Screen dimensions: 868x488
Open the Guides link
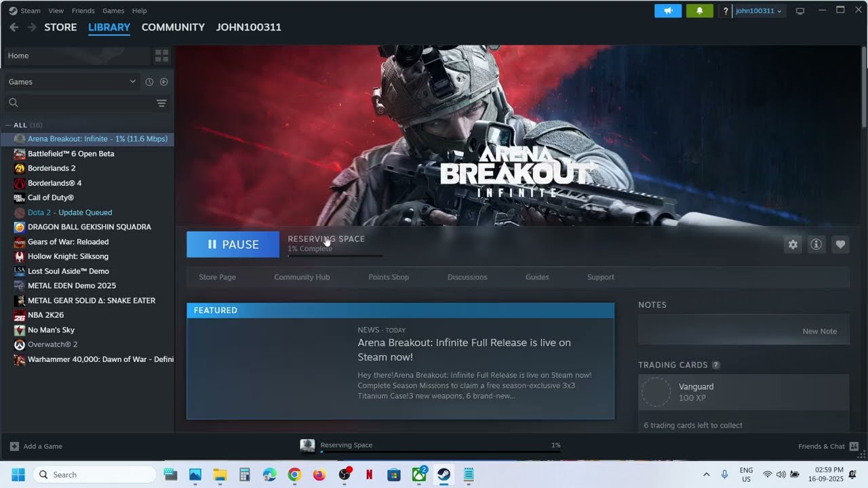(537, 277)
